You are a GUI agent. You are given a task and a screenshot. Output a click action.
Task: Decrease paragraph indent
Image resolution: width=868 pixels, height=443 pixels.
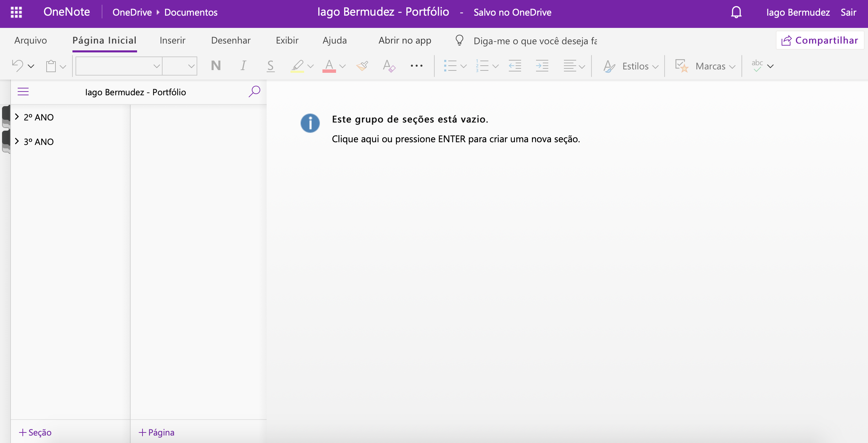click(515, 66)
